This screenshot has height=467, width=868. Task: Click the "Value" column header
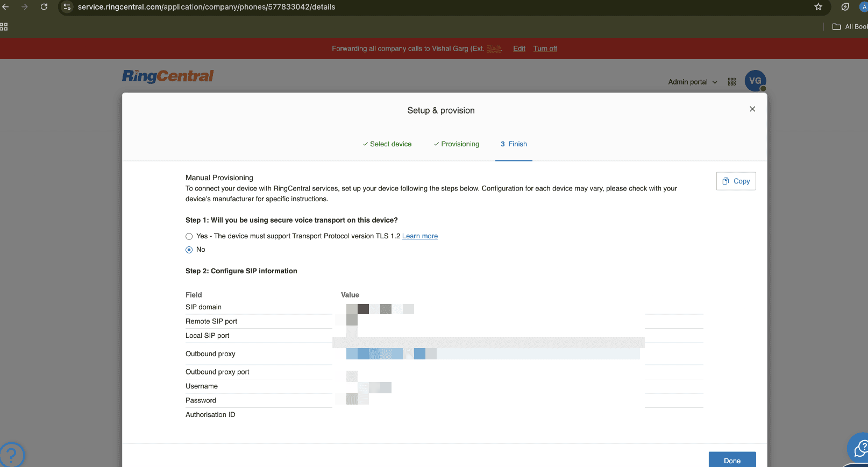coord(350,295)
